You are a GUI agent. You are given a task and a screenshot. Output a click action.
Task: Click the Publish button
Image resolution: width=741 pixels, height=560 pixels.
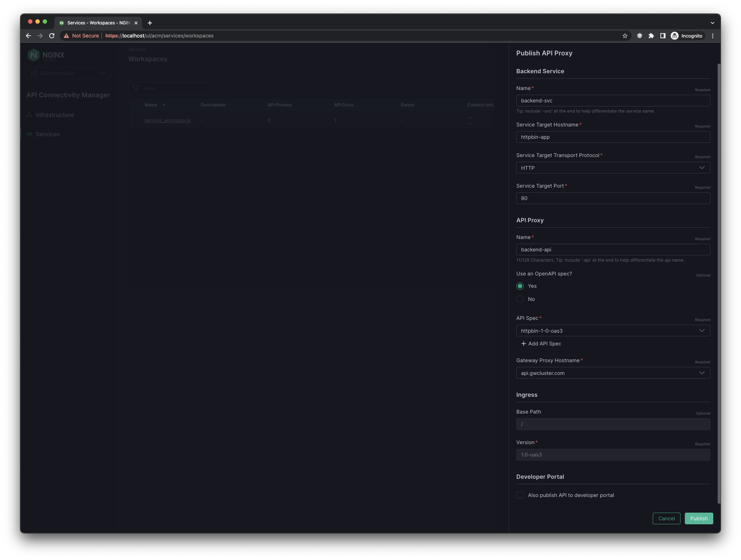[699, 518]
